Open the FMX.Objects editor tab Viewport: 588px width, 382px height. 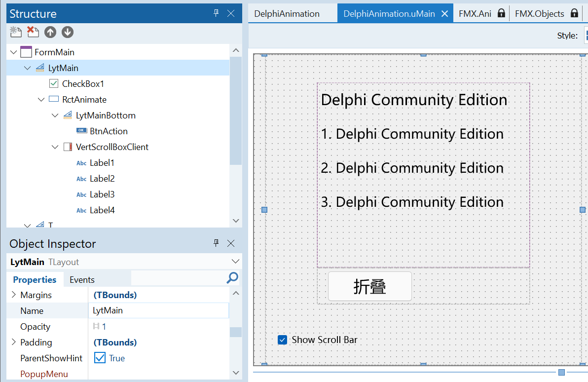(539, 13)
